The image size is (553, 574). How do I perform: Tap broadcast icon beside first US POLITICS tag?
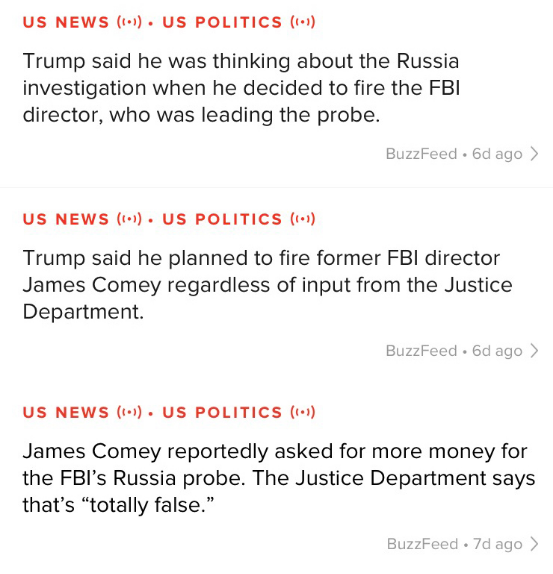[x=303, y=22]
